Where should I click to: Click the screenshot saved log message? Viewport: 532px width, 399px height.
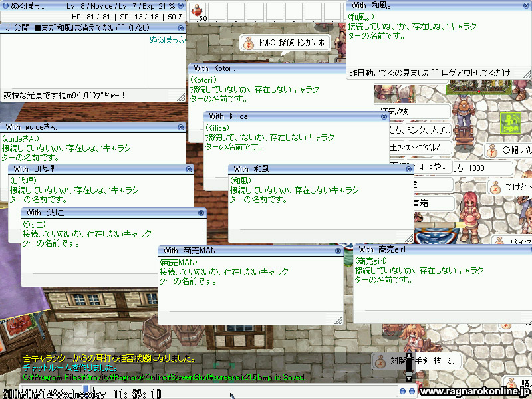pos(164,377)
